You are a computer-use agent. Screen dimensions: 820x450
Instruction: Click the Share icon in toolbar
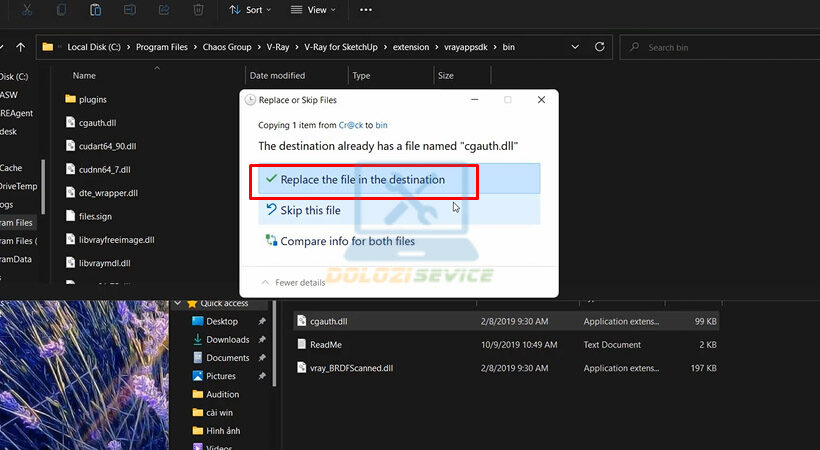[164, 10]
